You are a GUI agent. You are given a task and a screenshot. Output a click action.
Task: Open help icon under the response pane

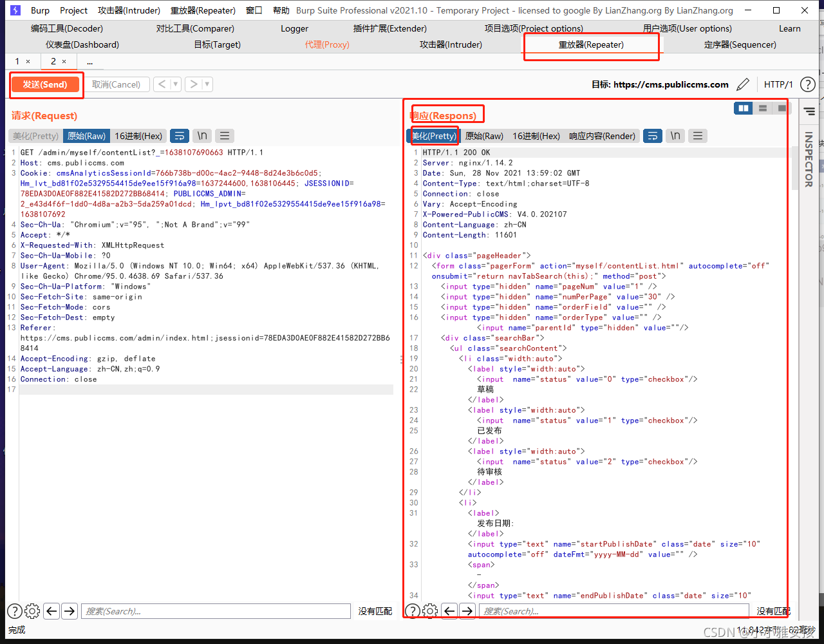(412, 611)
